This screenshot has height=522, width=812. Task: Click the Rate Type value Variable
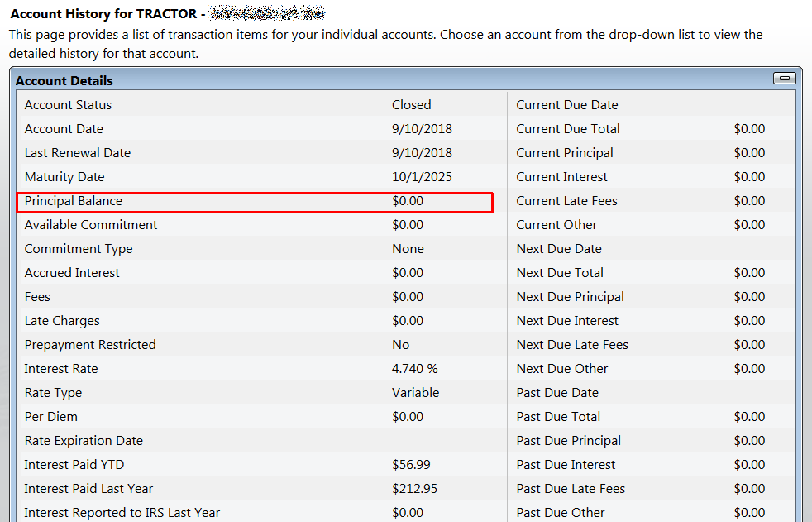[415, 393]
